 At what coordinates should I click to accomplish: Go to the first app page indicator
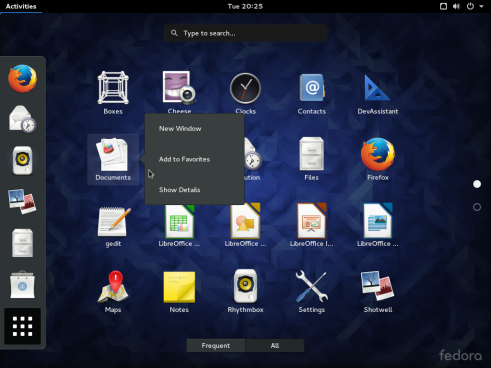coord(477,184)
